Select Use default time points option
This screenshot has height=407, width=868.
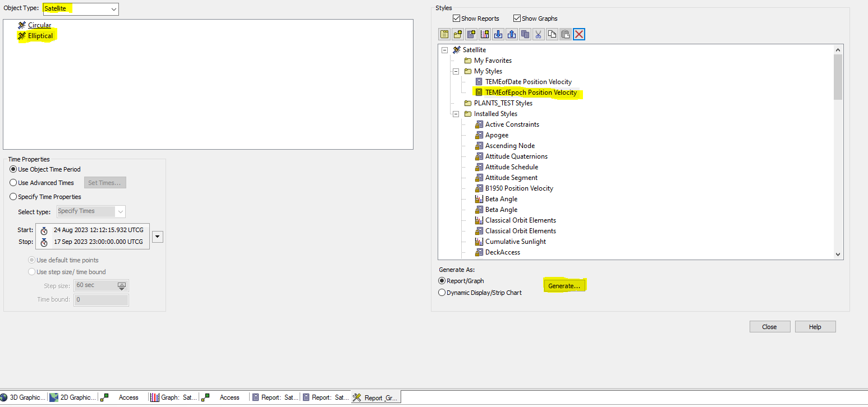click(32, 260)
